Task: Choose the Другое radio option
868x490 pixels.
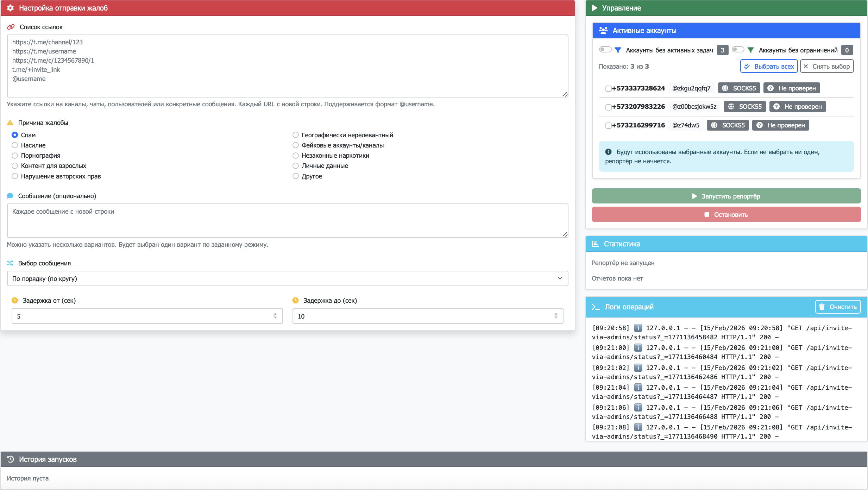Action: point(296,176)
